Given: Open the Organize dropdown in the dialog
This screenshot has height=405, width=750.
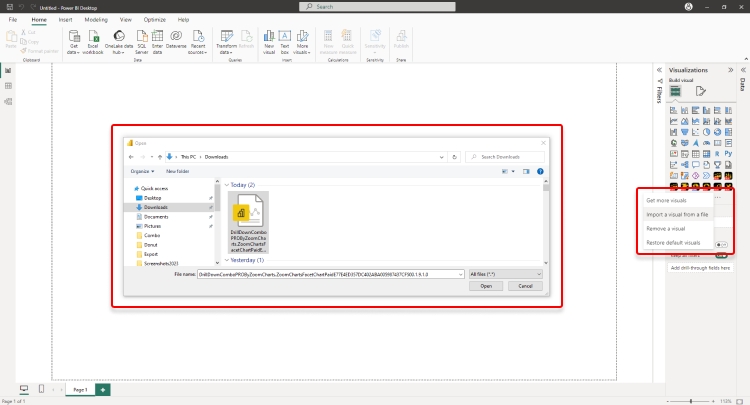Looking at the screenshot, I should (x=142, y=171).
